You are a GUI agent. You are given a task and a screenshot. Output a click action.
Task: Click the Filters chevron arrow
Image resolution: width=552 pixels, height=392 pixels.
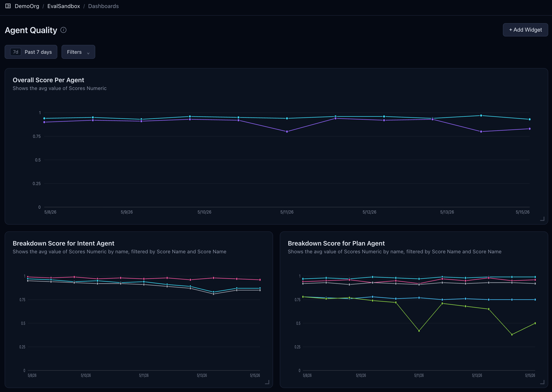[x=88, y=53]
